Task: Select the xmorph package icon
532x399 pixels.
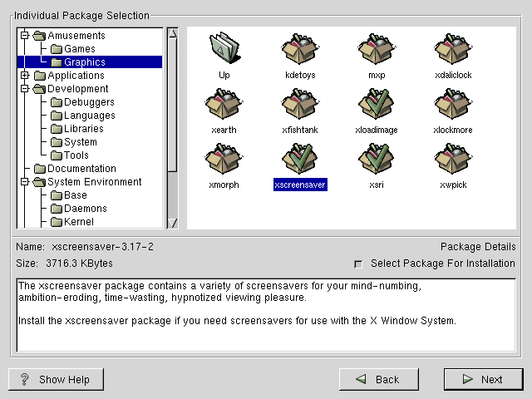Action: pyautogui.click(x=224, y=160)
